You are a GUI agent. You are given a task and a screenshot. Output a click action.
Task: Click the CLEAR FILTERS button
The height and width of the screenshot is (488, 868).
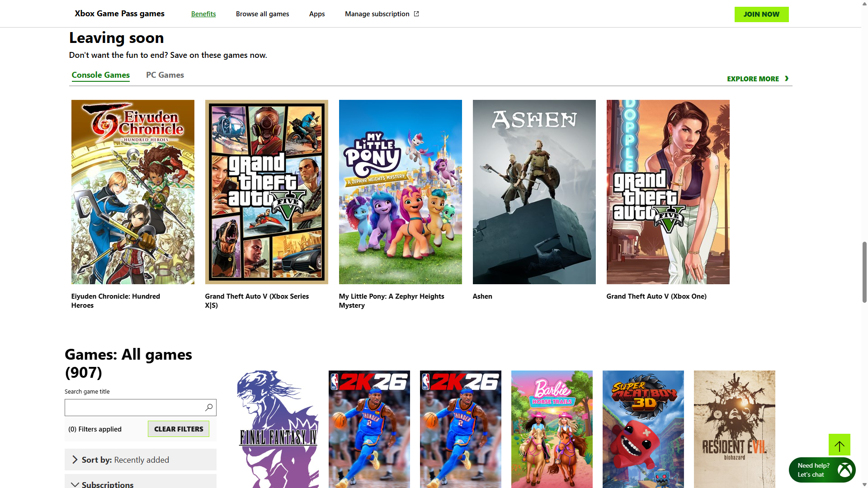[179, 429]
